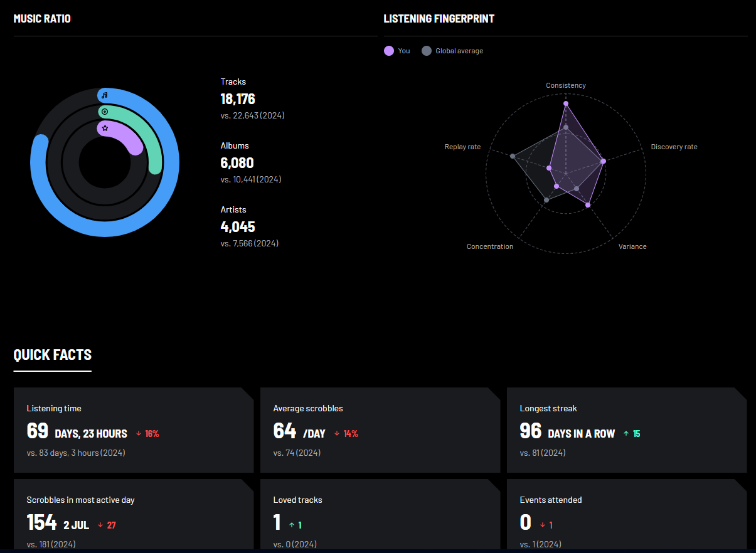Select the Average scrobbles card
The width and height of the screenshot is (756, 553).
coord(380,430)
